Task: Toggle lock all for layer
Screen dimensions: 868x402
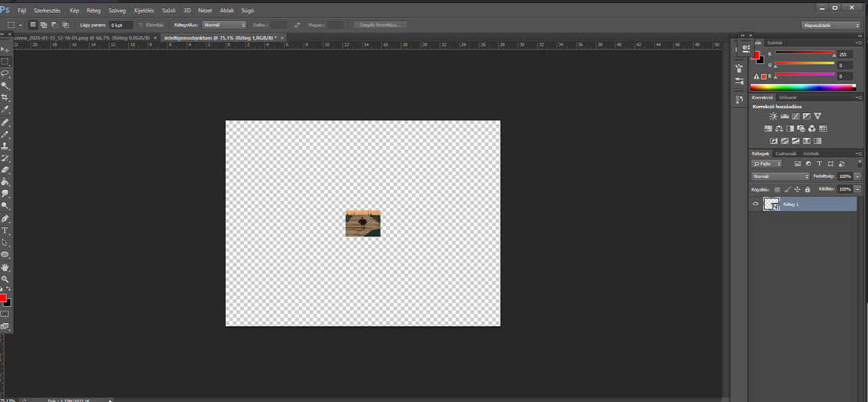Action: coord(808,189)
